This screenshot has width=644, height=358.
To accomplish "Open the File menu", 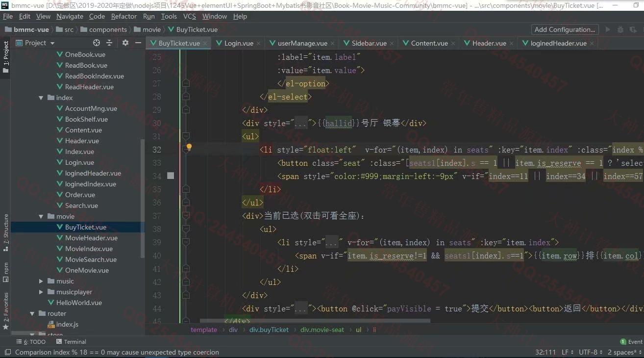I will click(8, 16).
